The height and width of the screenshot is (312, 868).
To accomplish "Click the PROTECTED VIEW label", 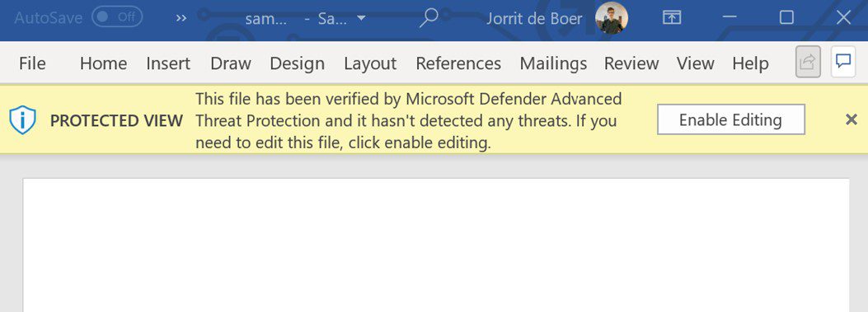I will click(x=116, y=120).
